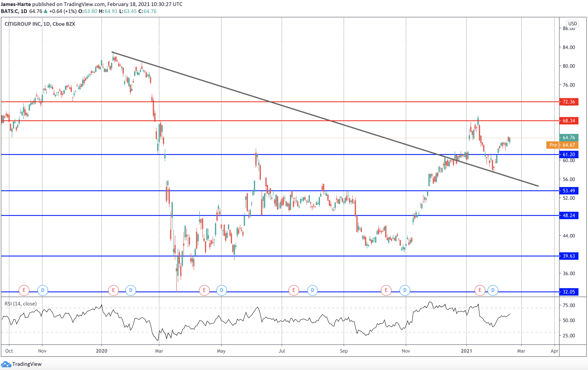Open the James-Harte author link
This screenshot has width=588, height=370.
tap(16, 4)
